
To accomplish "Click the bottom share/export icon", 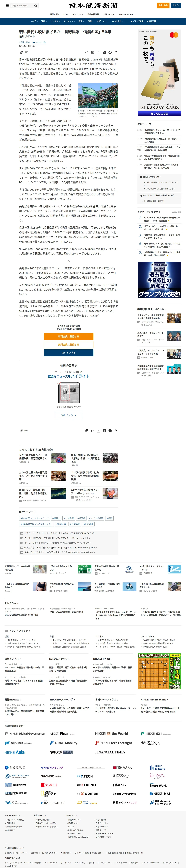I will point(116,431).
